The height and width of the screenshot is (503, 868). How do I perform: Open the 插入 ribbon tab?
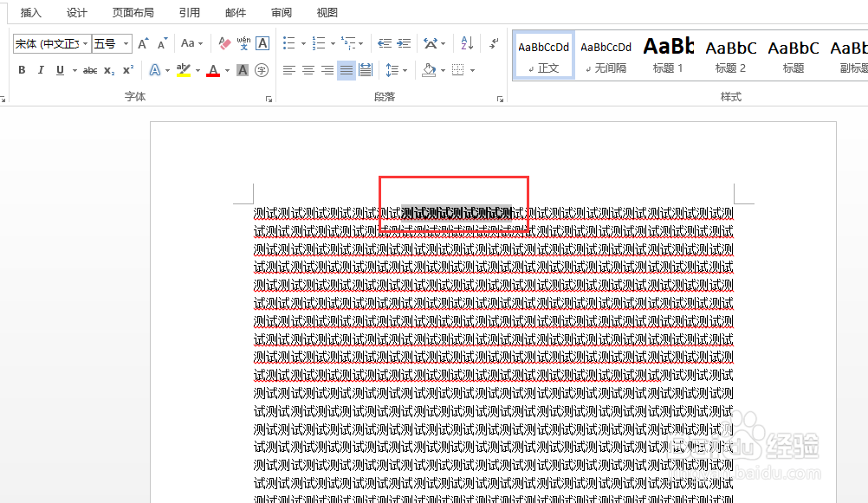pos(31,12)
